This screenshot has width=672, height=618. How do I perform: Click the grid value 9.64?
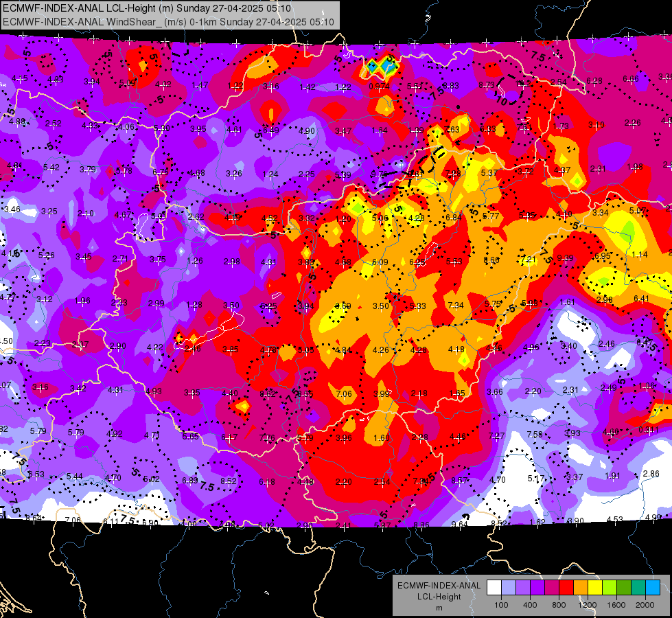tap(460, 524)
